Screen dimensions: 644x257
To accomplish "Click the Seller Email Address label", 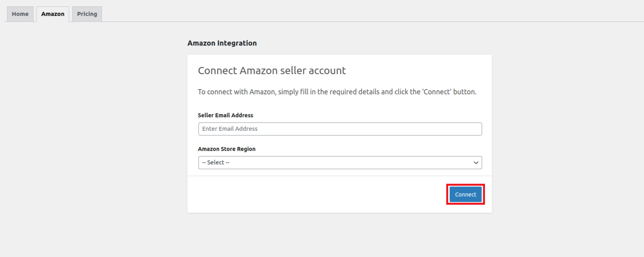I will click(x=225, y=115).
